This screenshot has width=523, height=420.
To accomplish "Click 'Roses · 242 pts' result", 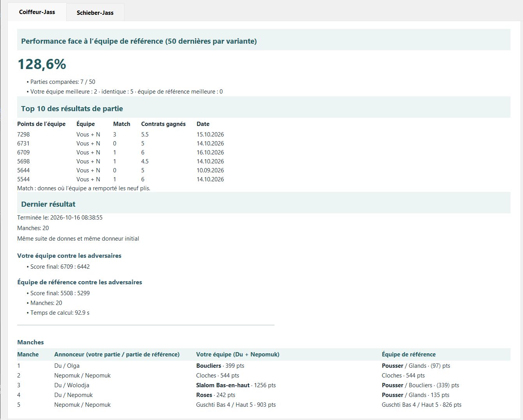I will pyautogui.click(x=216, y=395).
